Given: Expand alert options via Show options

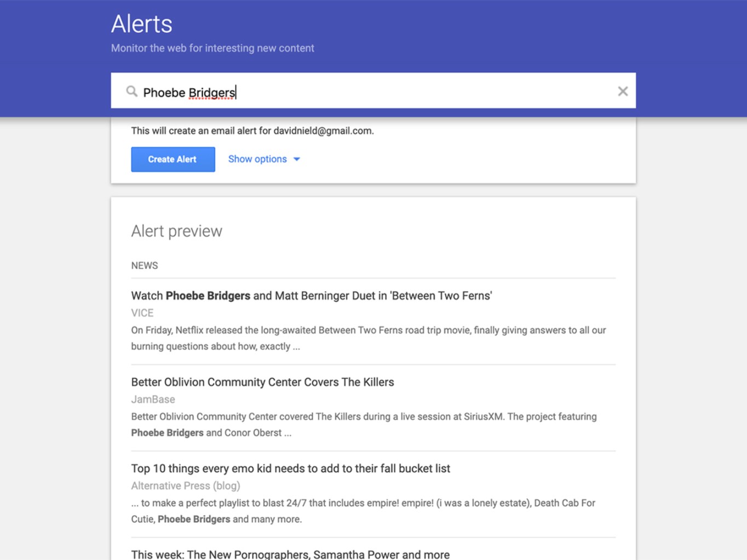Looking at the screenshot, I should tap(257, 159).
